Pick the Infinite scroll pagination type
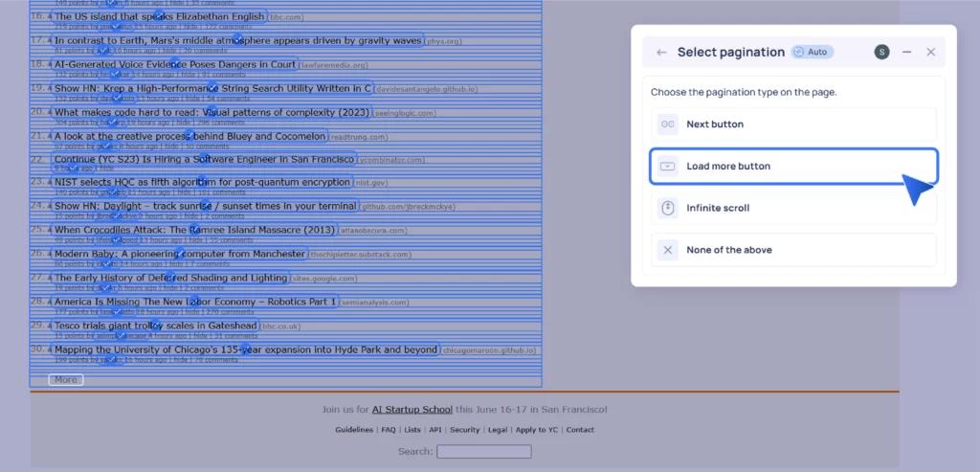 click(793, 208)
